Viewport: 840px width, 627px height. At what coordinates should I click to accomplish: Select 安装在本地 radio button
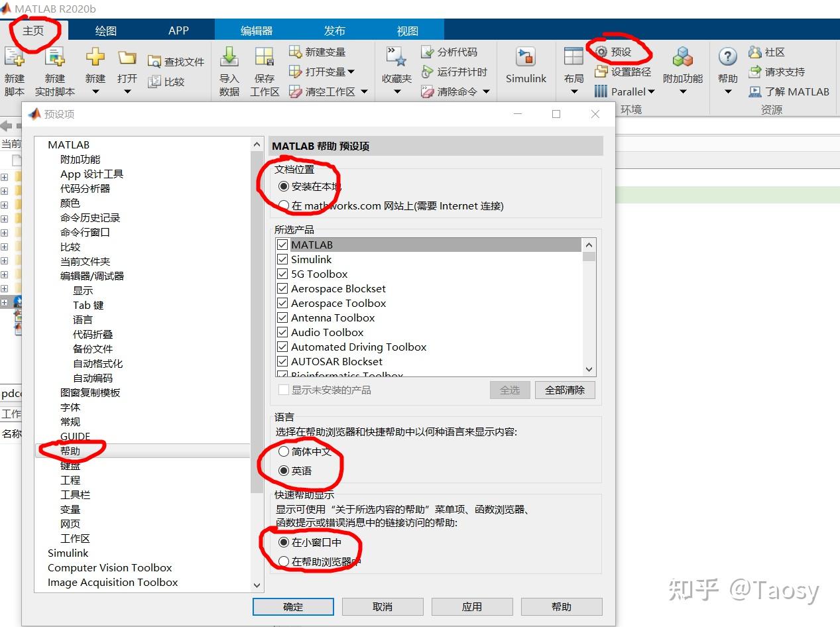(x=284, y=187)
